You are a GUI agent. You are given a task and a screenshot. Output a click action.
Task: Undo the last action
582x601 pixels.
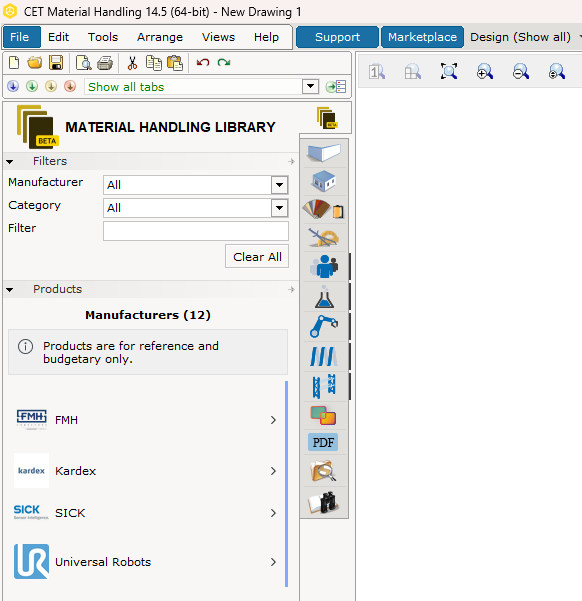tap(203, 62)
